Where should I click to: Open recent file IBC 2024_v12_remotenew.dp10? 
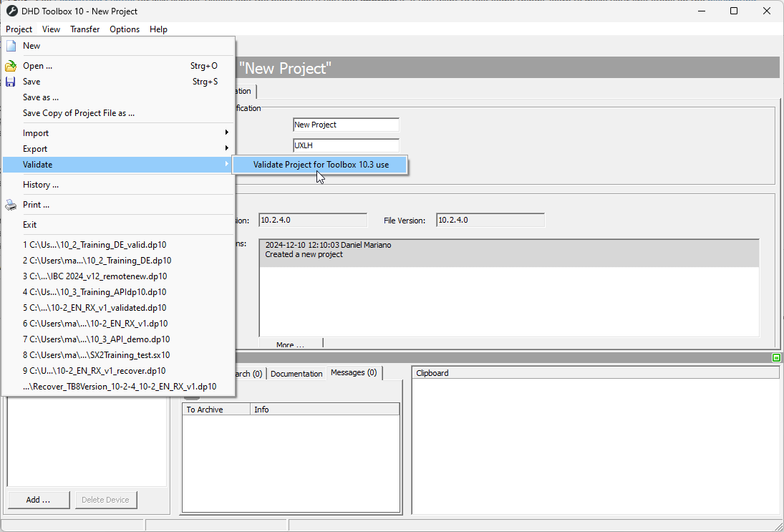[x=118, y=276]
